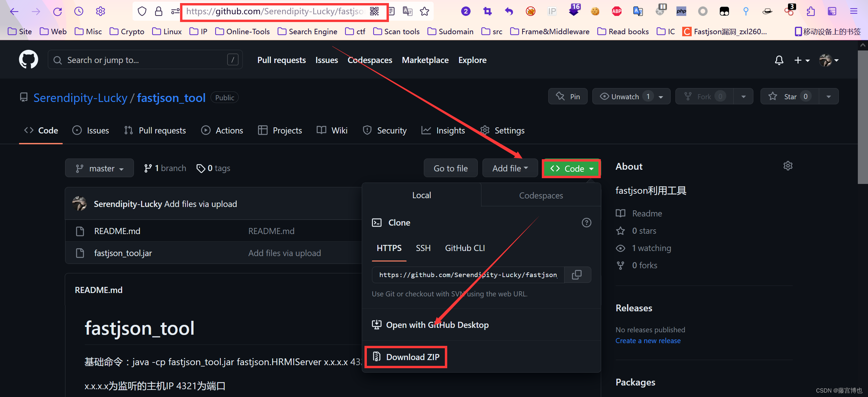Viewport: 868px width, 397px height.
Task: Click the page vertical scrollbar
Action: pyautogui.click(x=863, y=117)
